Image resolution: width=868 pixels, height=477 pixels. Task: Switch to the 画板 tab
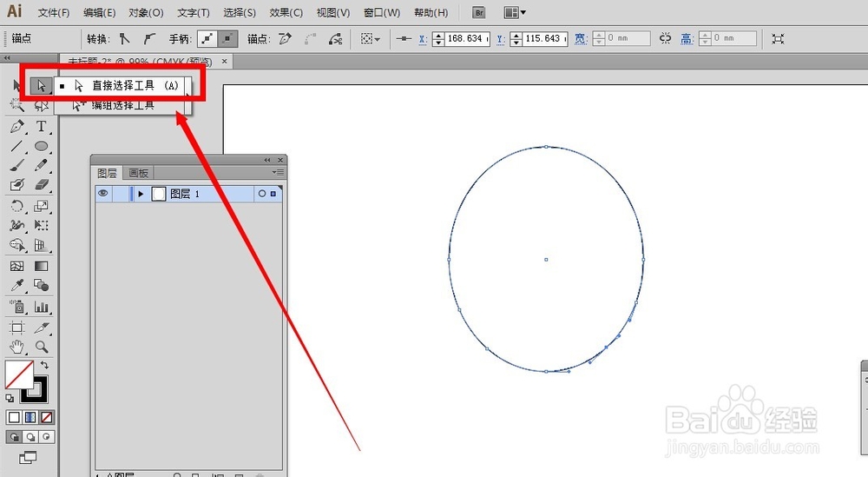(x=138, y=174)
